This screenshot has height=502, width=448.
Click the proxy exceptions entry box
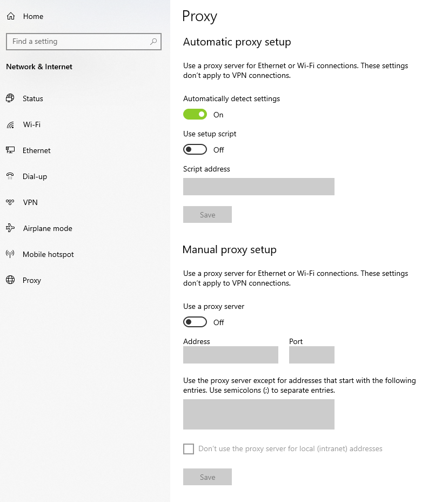[x=258, y=414]
